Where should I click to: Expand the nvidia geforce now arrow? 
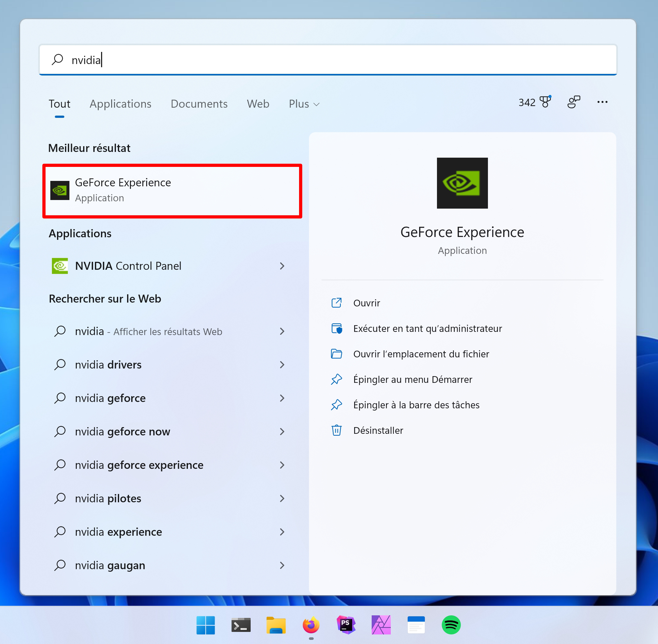[x=282, y=432]
